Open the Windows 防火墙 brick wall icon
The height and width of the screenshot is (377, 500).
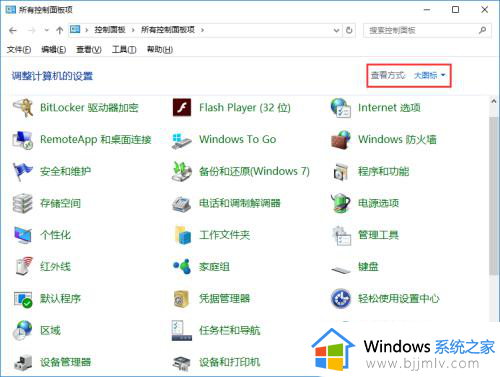pos(341,139)
